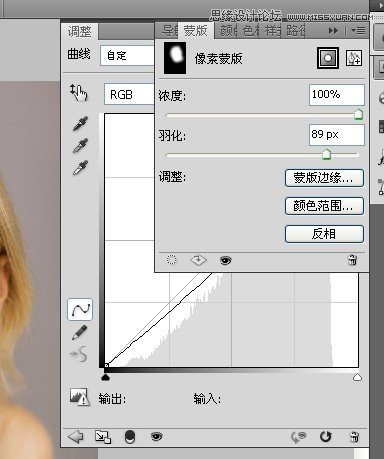Screen dimensions: 384x459
Task: Clip adjustment to layer below icon
Action: tap(130, 437)
